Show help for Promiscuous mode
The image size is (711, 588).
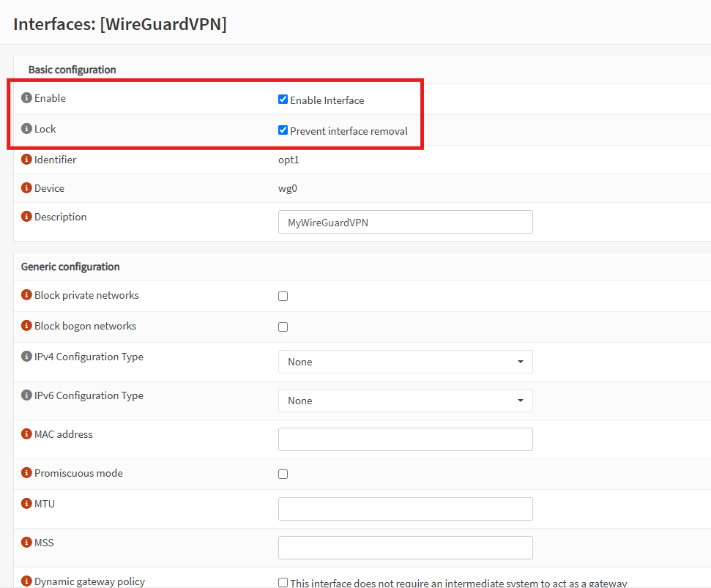[26, 473]
